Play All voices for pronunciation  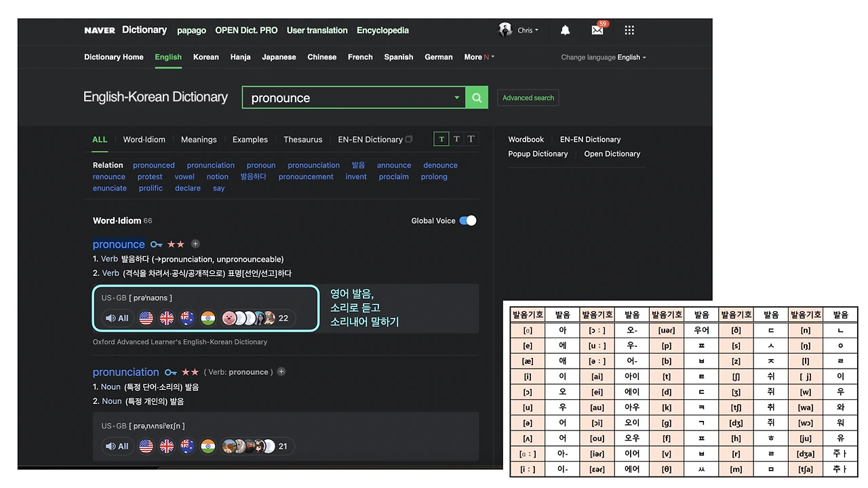pos(117,446)
